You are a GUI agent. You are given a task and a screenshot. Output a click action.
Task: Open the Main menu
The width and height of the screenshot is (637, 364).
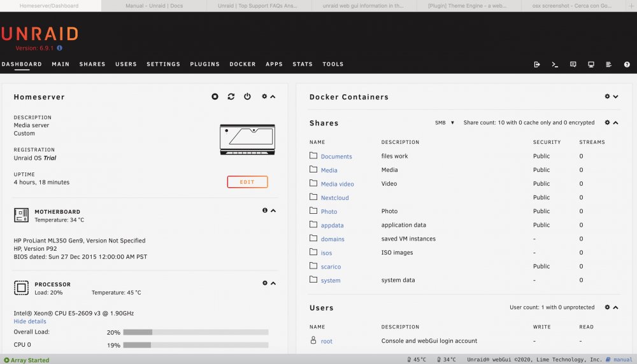(61, 64)
